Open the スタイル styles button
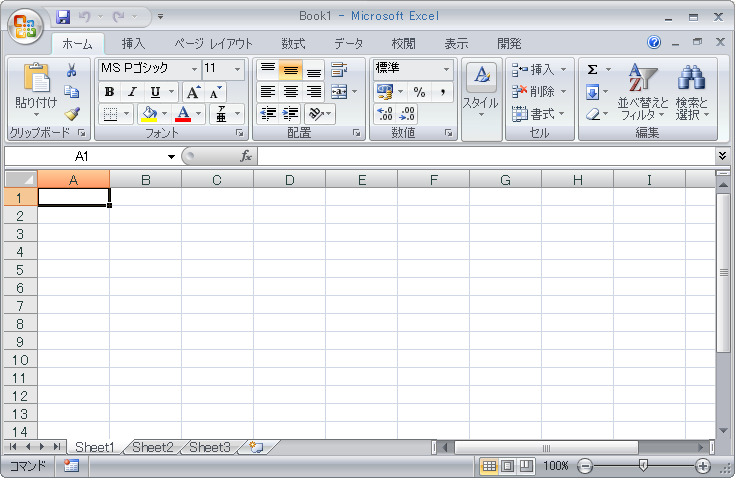Viewport: 735px width, 478px height. click(x=481, y=91)
